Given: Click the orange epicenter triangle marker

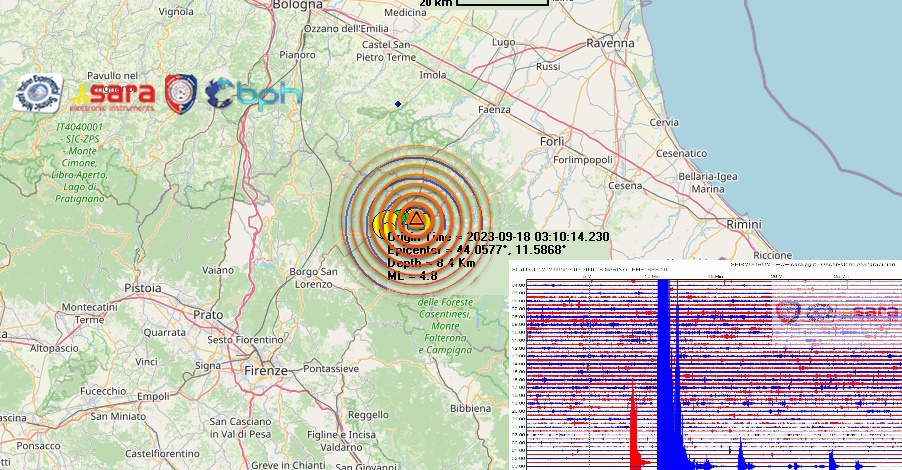Looking at the screenshot, I should (x=415, y=218).
